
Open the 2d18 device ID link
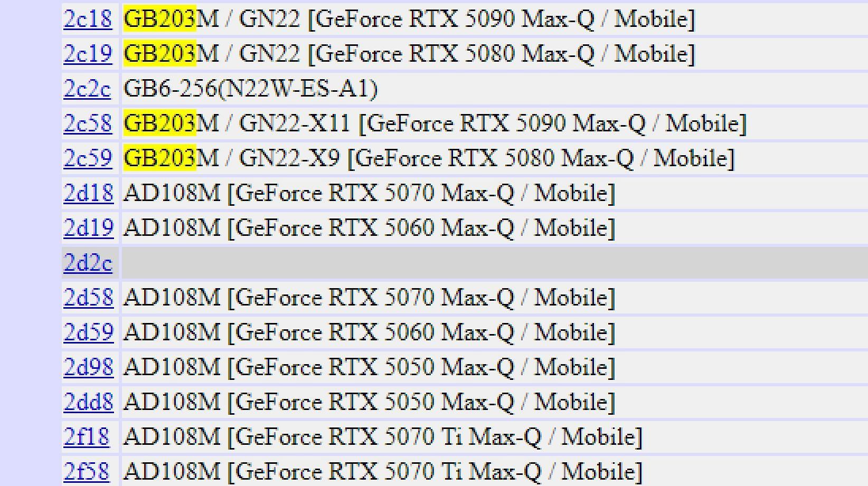[88, 194]
